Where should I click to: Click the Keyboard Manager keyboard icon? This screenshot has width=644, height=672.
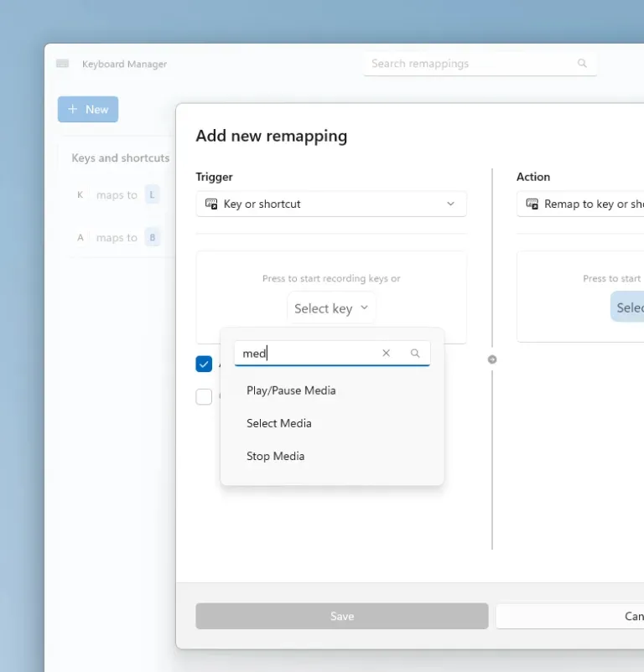tap(63, 64)
